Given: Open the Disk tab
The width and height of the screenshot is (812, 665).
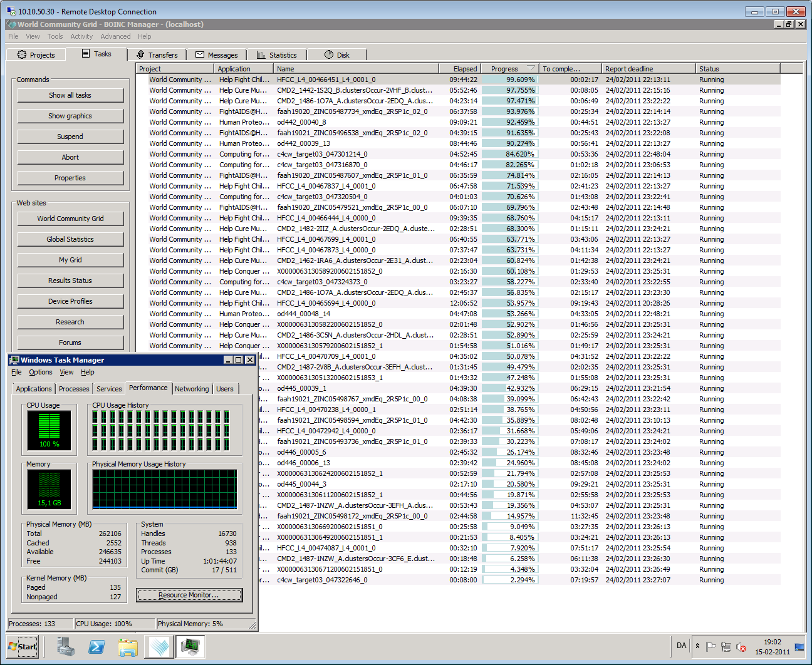Looking at the screenshot, I should click(337, 54).
